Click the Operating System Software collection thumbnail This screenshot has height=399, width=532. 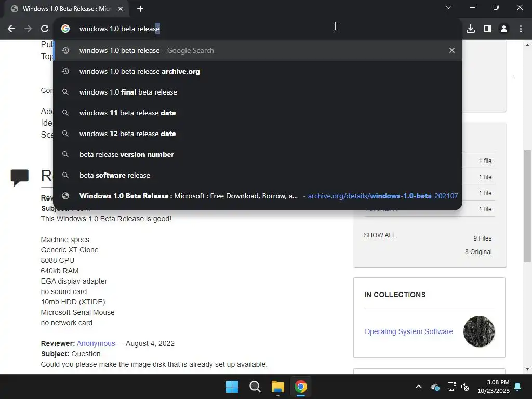(x=479, y=331)
